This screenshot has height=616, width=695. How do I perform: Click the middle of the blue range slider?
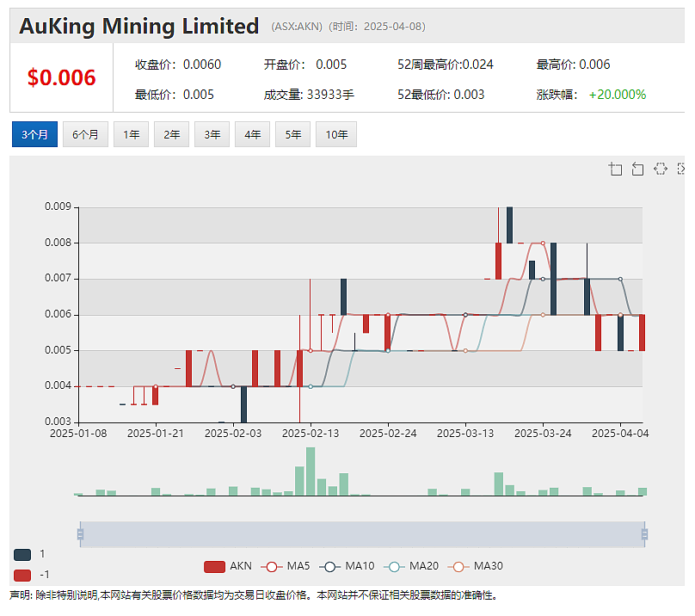click(x=362, y=534)
